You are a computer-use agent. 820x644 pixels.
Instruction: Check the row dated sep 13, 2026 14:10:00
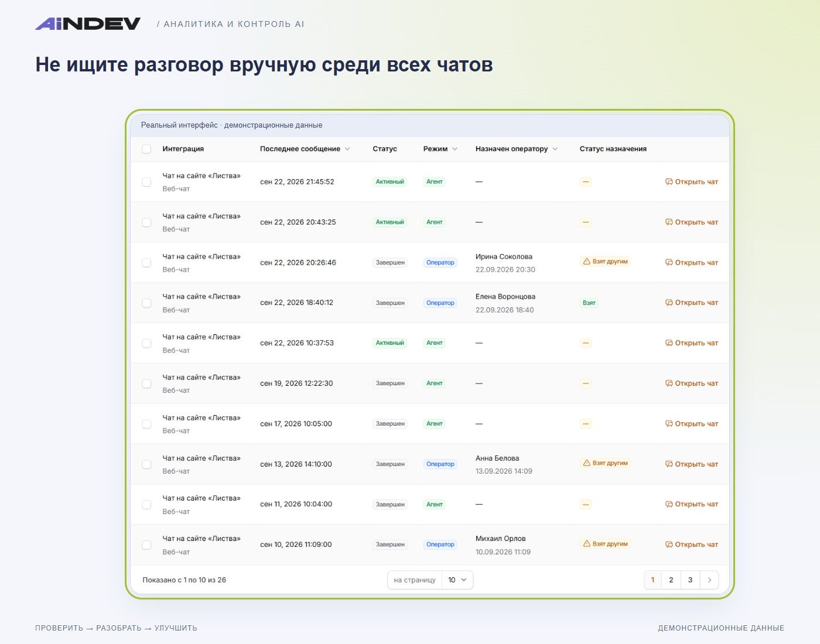point(146,464)
